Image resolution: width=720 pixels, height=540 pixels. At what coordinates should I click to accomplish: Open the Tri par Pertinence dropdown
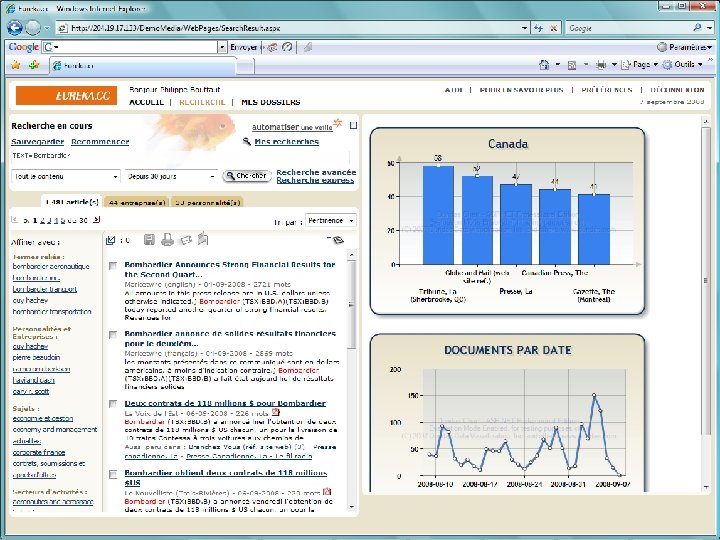click(x=331, y=221)
